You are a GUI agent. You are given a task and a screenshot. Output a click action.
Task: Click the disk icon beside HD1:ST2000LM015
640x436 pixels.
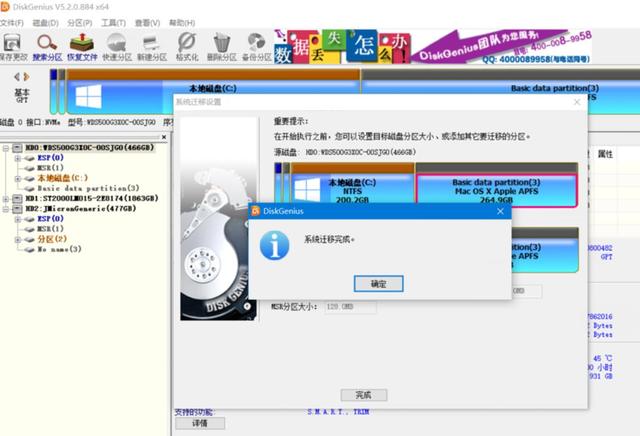(x=18, y=198)
